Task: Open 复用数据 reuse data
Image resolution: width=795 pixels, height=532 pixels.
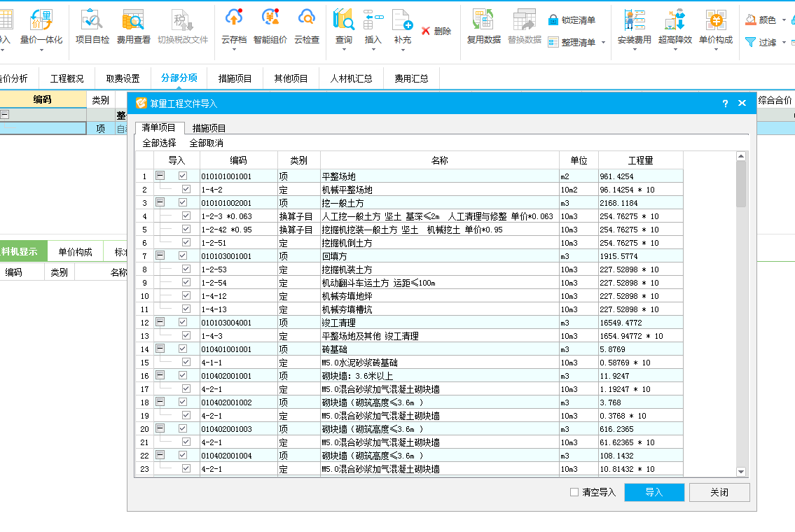Action: (x=484, y=27)
